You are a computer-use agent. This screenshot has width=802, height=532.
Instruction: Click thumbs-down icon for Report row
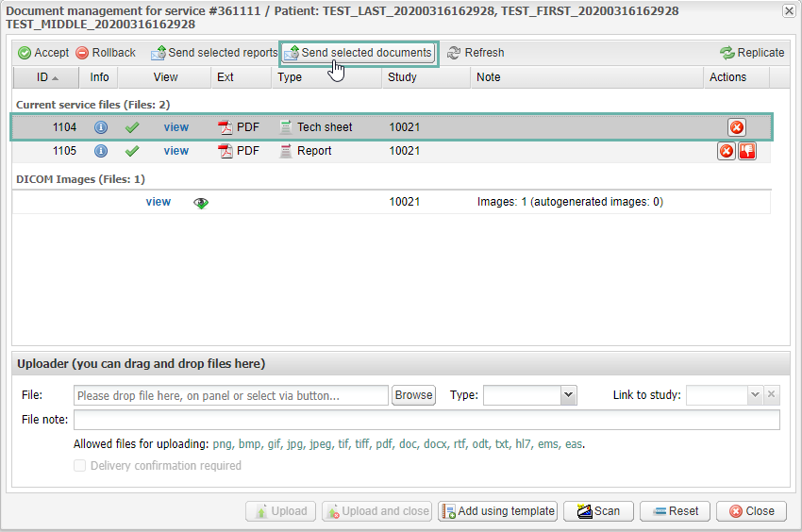point(746,151)
